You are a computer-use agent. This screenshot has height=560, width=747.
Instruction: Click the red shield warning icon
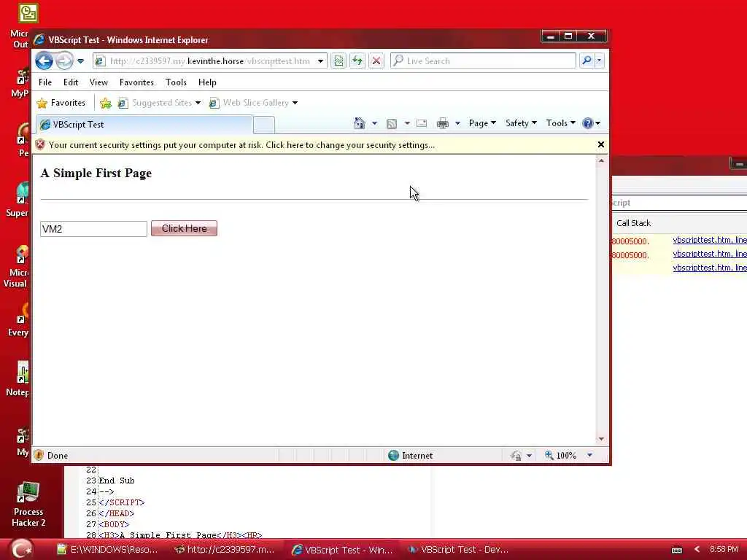coord(40,145)
